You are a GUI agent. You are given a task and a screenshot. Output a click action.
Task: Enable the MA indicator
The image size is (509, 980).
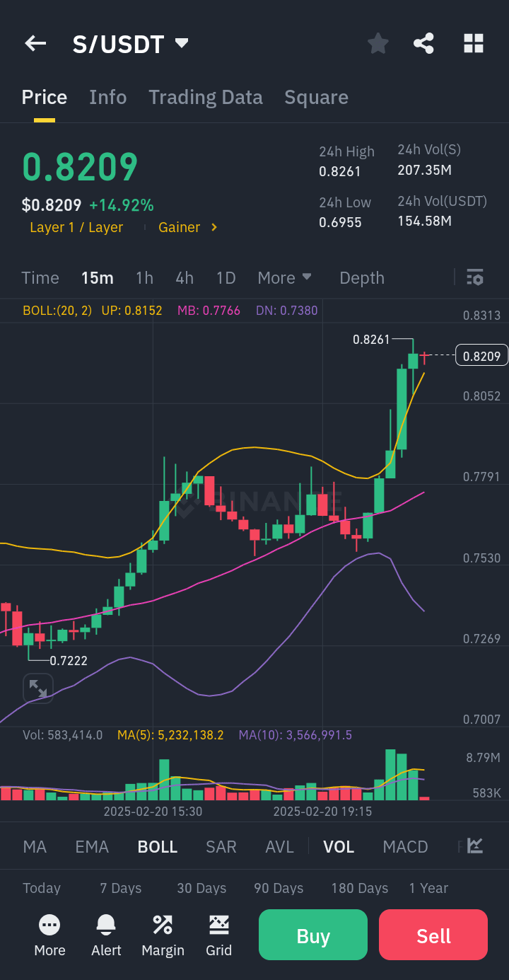point(35,846)
